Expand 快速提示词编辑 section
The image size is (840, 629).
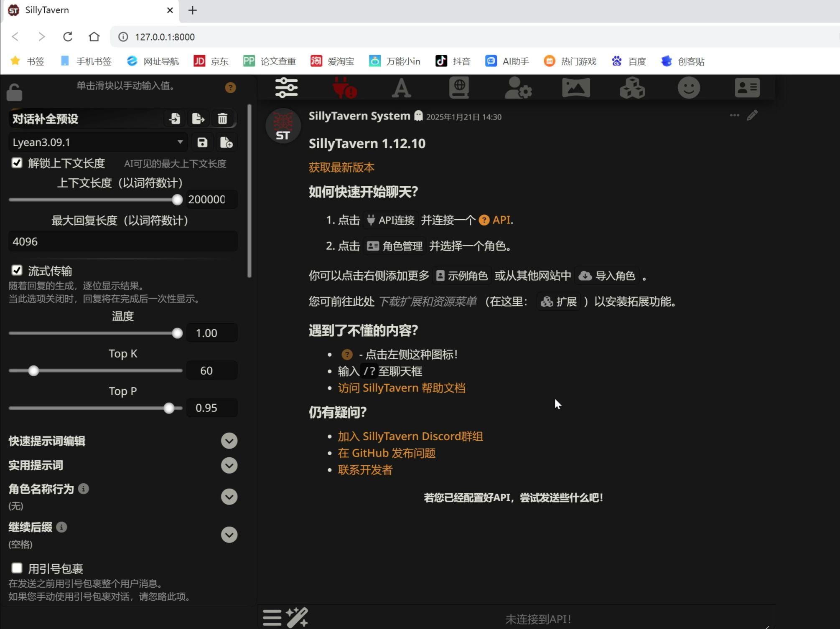pos(229,441)
